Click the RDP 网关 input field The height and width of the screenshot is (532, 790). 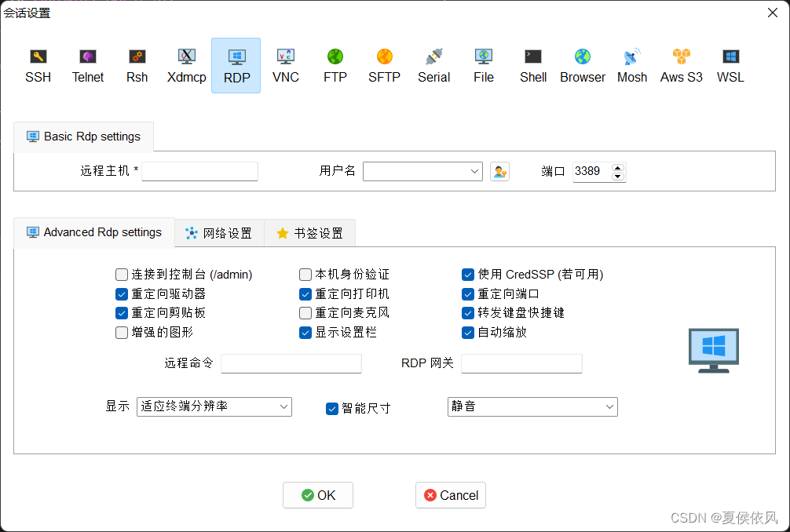pos(521,363)
